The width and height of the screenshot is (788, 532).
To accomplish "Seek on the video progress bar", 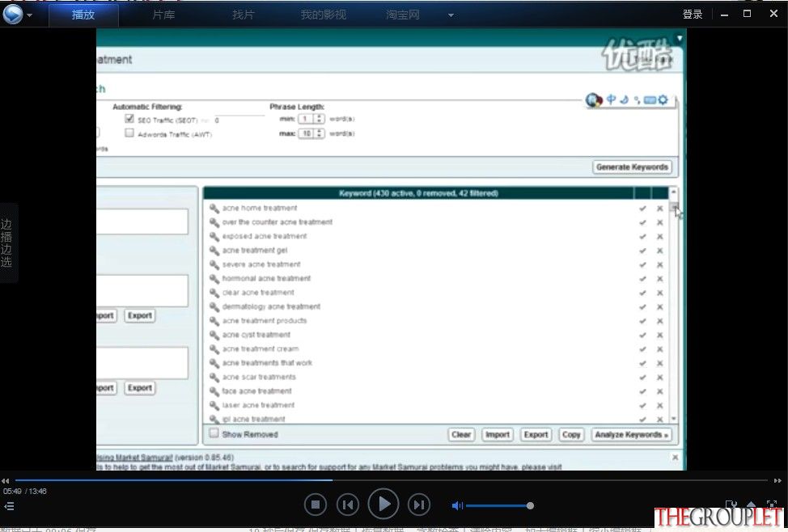I will coord(391,480).
